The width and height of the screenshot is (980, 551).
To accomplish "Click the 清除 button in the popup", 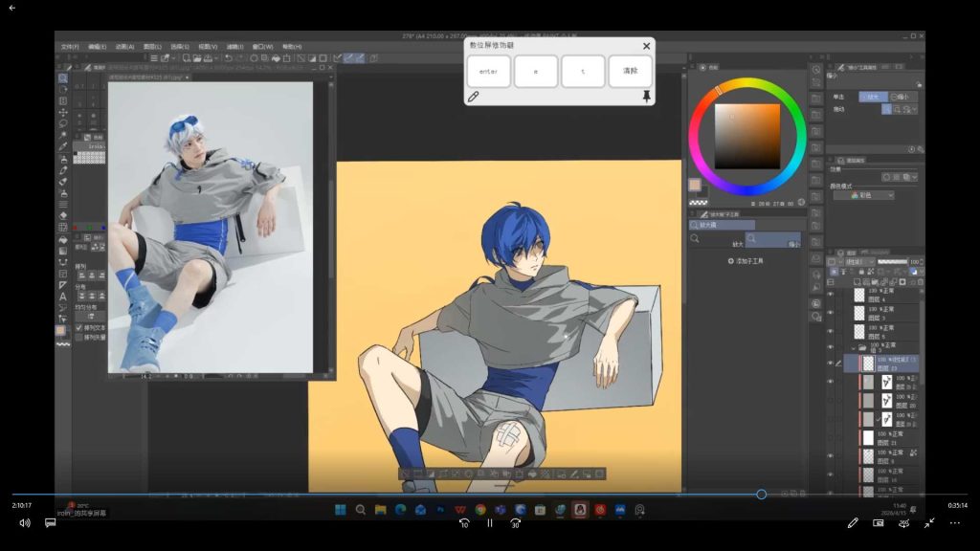I will click(630, 71).
